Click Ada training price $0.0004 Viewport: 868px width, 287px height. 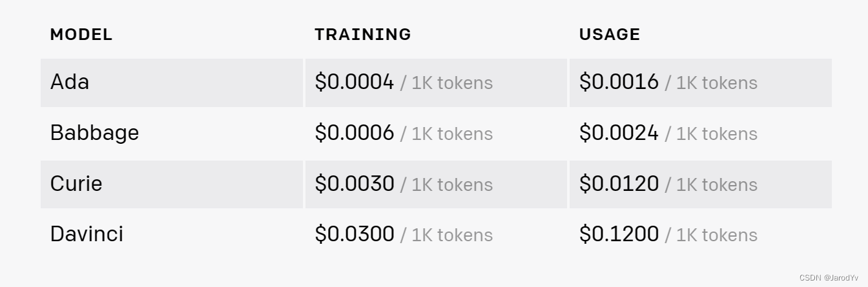(x=354, y=82)
